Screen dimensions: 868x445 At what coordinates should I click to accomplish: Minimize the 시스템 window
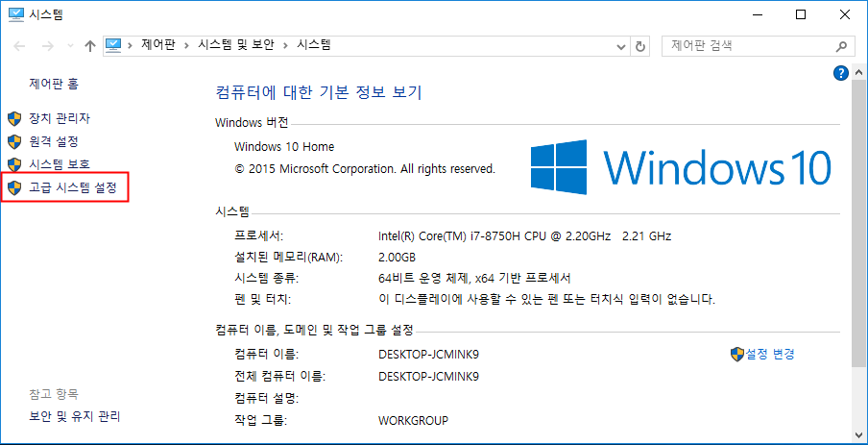tap(757, 15)
